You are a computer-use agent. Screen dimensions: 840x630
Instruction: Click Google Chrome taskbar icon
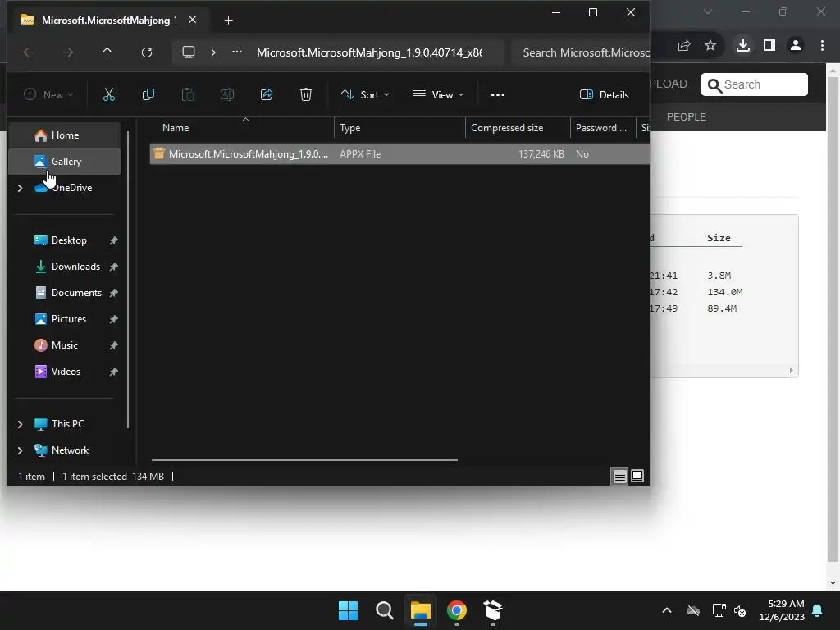point(457,610)
